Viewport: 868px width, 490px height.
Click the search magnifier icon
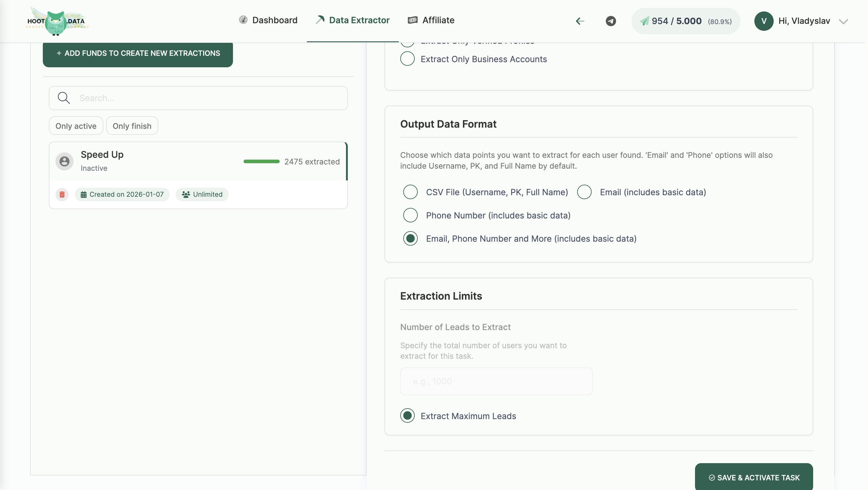click(64, 98)
